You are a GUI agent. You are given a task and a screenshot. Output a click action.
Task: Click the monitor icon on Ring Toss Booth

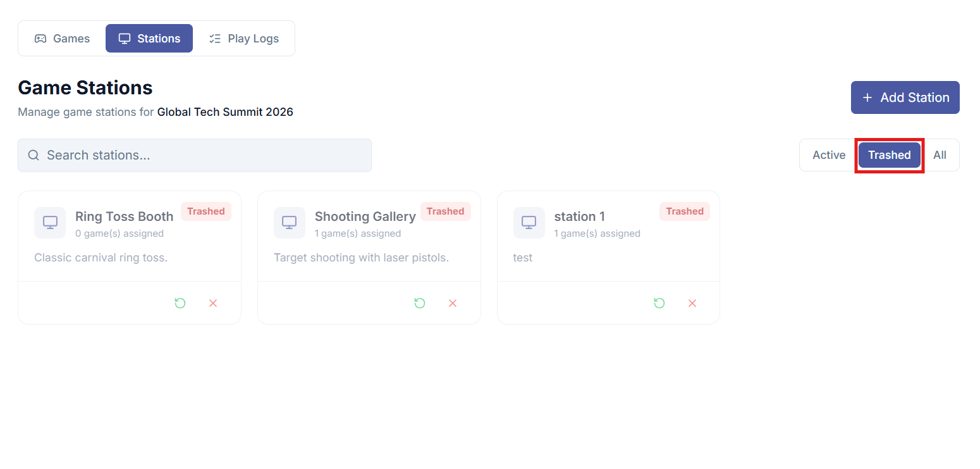[50, 223]
